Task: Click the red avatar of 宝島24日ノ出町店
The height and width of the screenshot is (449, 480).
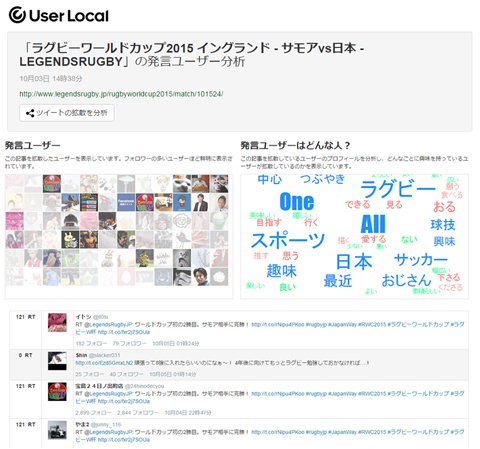Action: tap(57, 392)
